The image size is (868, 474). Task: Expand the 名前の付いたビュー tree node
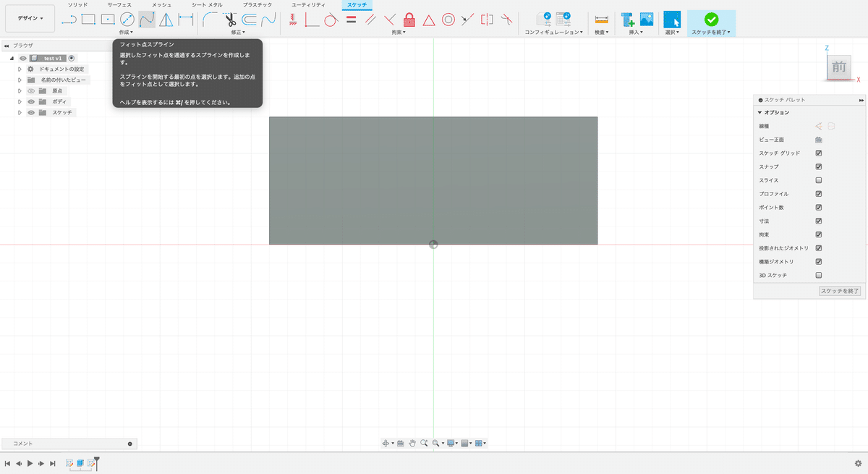click(20, 80)
